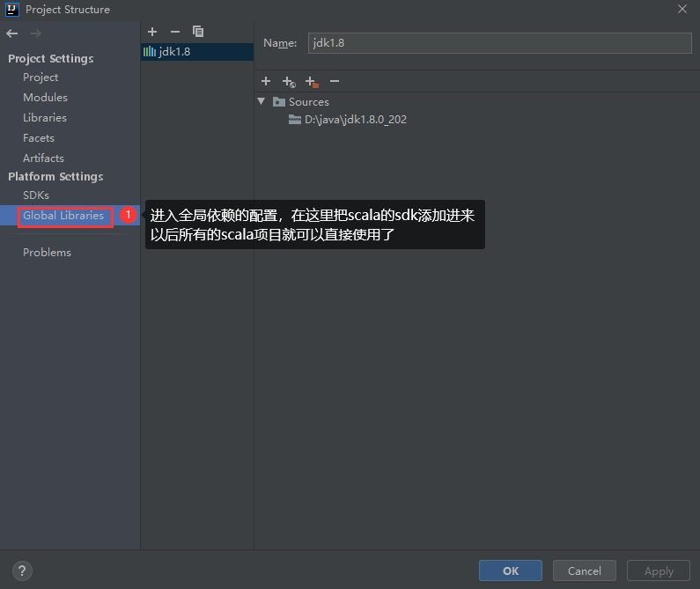This screenshot has height=589, width=700.
Task: Collapse the Sources tree node
Action: (262, 101)
